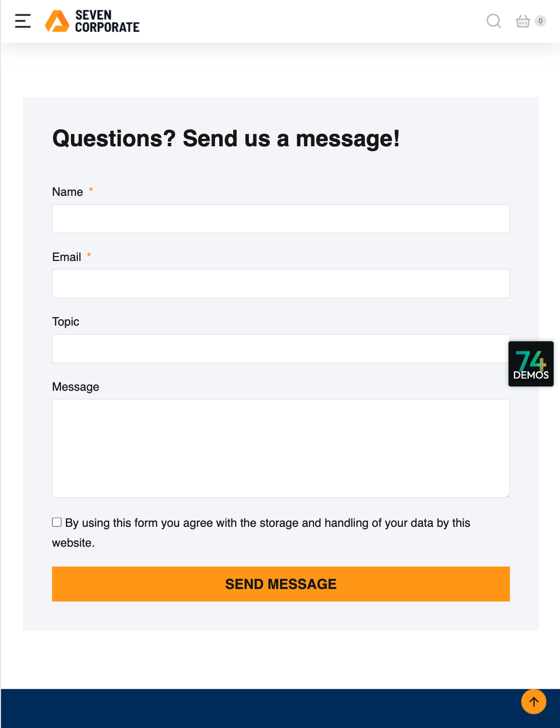Open the shopping basket icon

(523, 21)
